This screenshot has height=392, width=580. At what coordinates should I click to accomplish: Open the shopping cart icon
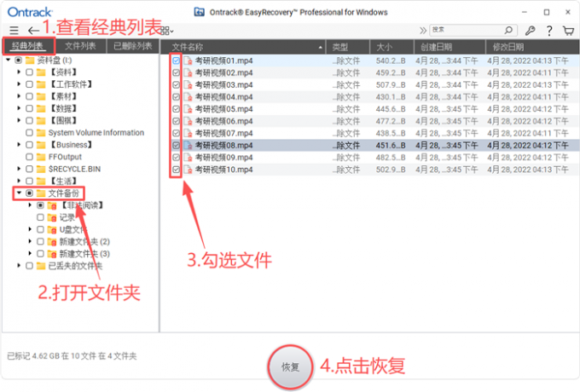point(568,31)
